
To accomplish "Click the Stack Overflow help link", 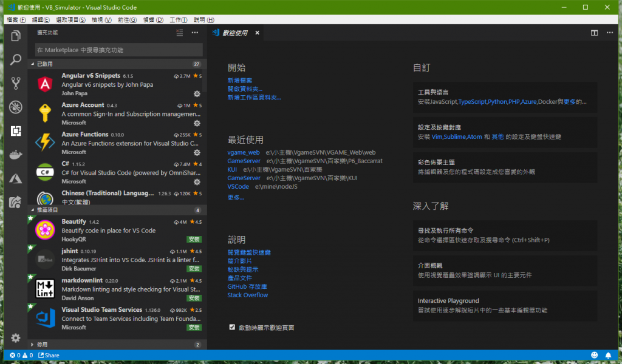I will pyautogui.click(x=248, y=295).
